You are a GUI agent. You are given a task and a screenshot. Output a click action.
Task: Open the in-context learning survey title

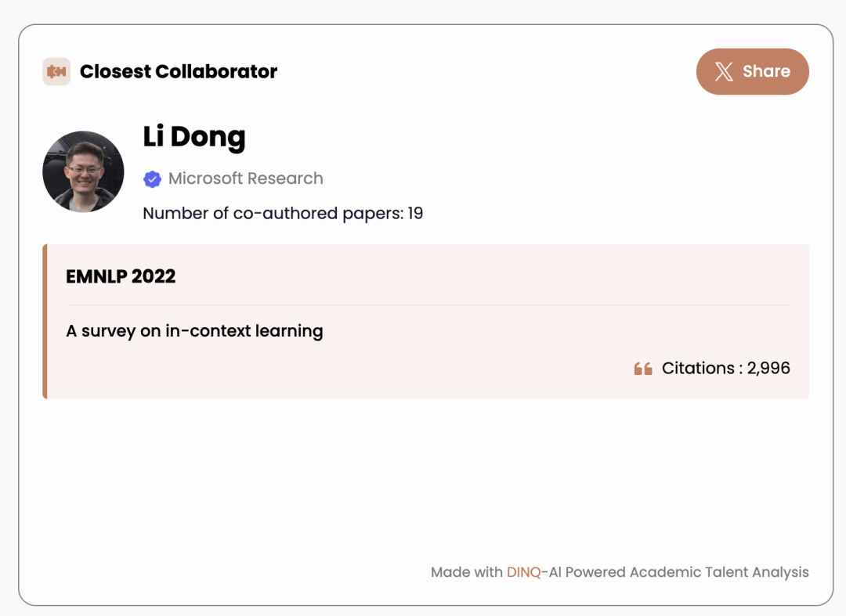point(194,331)
